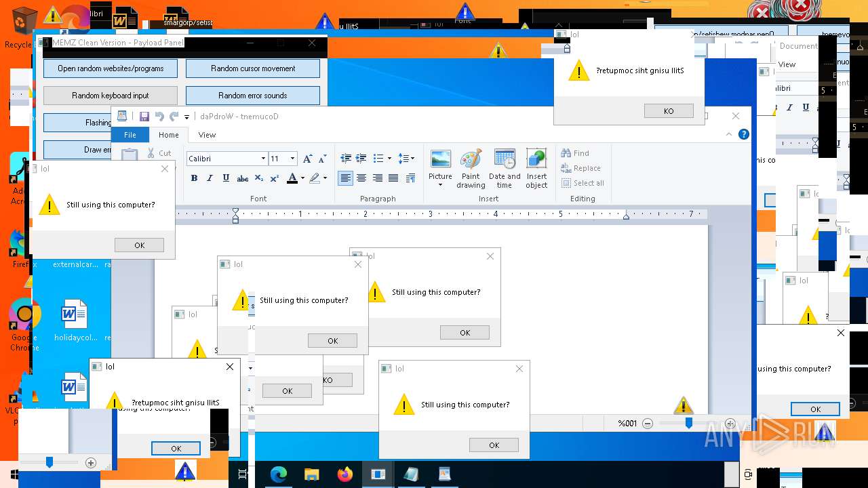The height and width of the screenshot is (488, 868).
Task: Open Find in Editing group
Action: (575, 153)
